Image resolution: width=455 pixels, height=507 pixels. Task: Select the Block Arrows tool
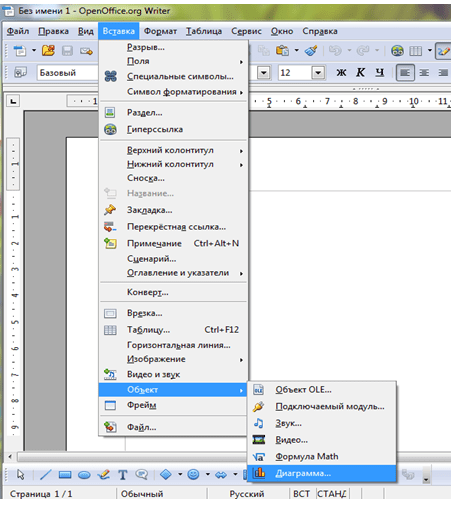(x=221, y=475)
